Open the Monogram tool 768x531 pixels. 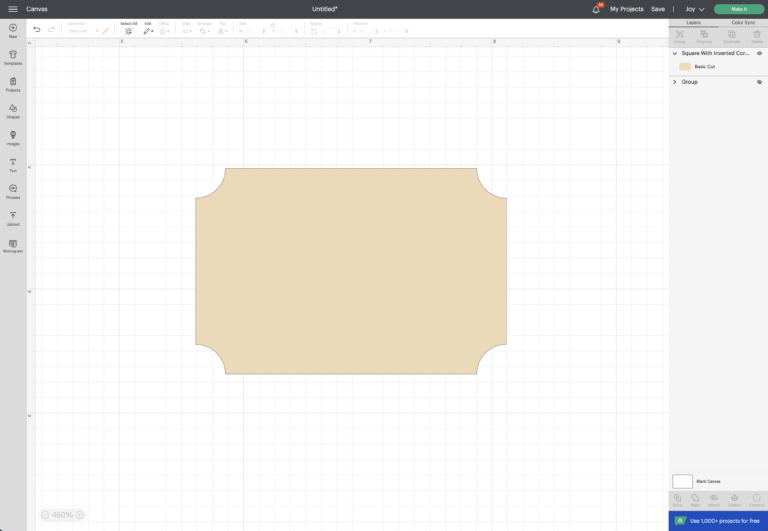[13, 245]
